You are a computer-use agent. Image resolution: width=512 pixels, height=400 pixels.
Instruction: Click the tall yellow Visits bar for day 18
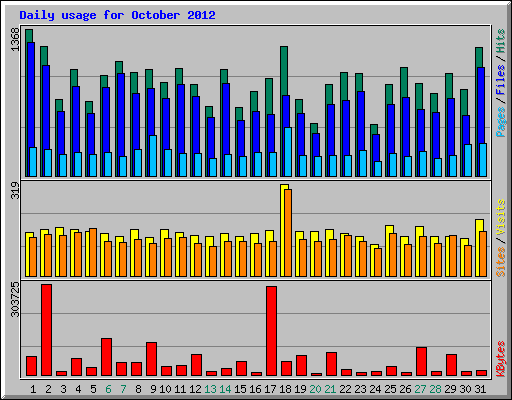(283, 230)
